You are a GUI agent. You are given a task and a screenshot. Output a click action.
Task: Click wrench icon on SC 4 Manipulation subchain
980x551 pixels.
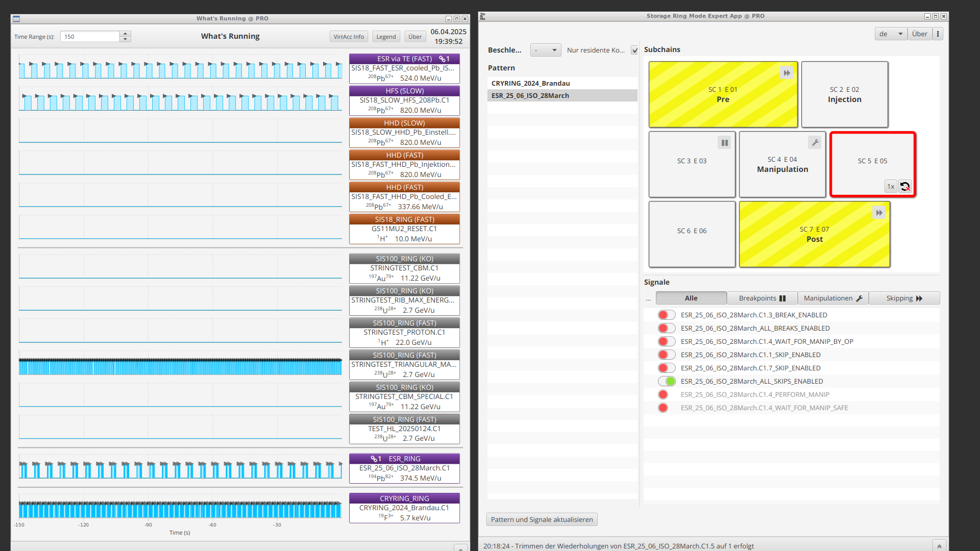point(815,143)
